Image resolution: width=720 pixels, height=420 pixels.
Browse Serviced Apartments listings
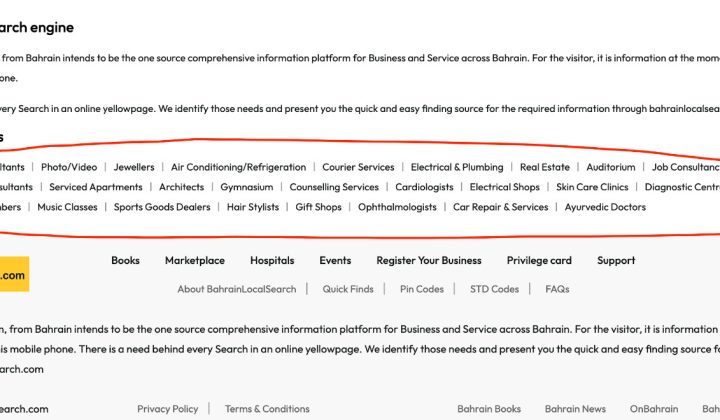pos(96,187)
